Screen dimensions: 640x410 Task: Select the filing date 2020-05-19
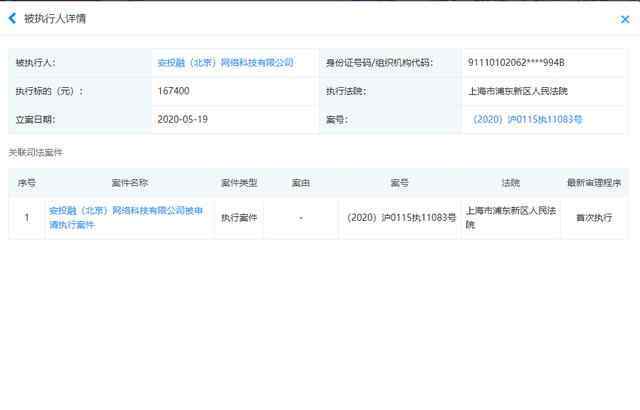(182, 120)
